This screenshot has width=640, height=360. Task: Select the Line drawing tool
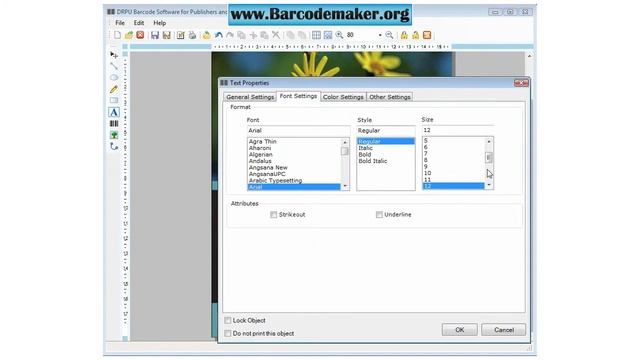[x=114, y=66]
